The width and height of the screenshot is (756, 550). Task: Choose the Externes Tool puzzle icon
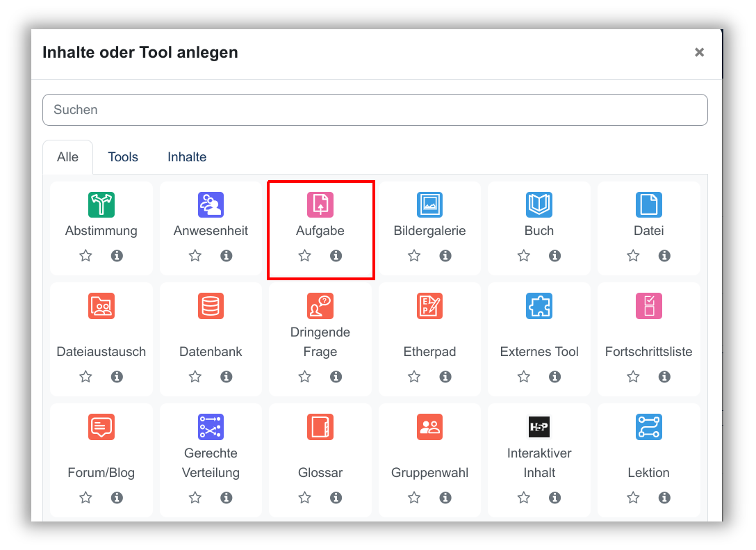coord(539,306)
